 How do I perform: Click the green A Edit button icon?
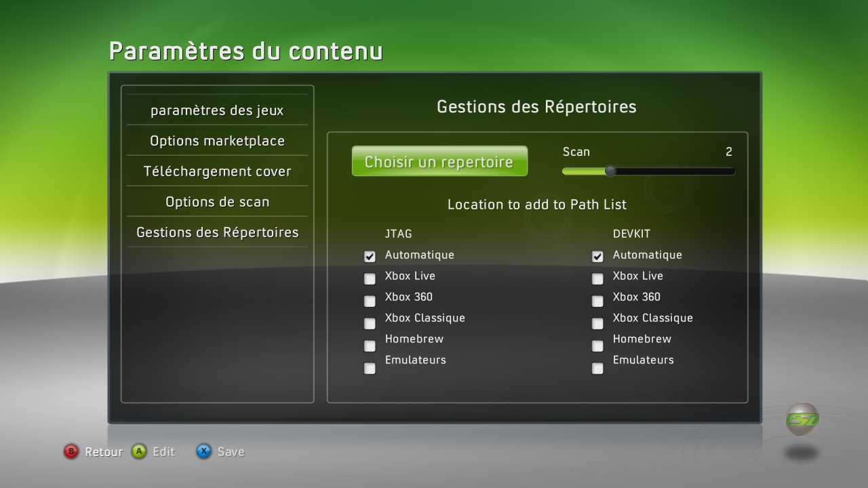[139, 451]
